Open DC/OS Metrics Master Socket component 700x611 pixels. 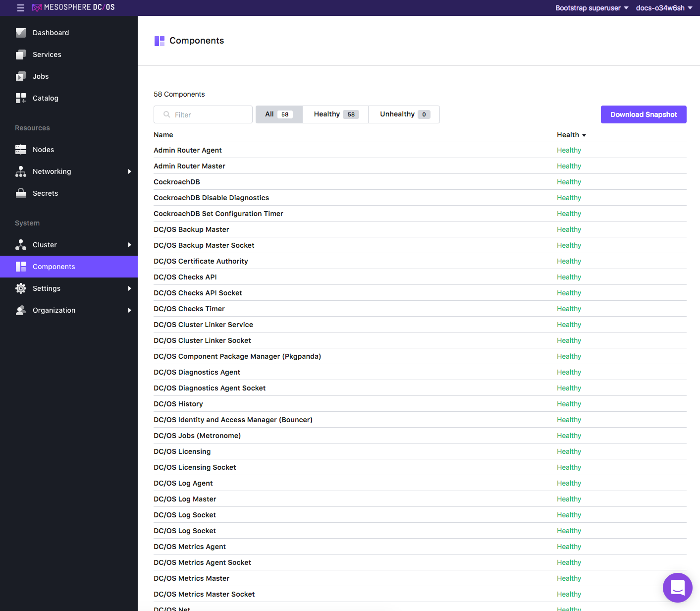pyautogui.click(x=204, y=594)
